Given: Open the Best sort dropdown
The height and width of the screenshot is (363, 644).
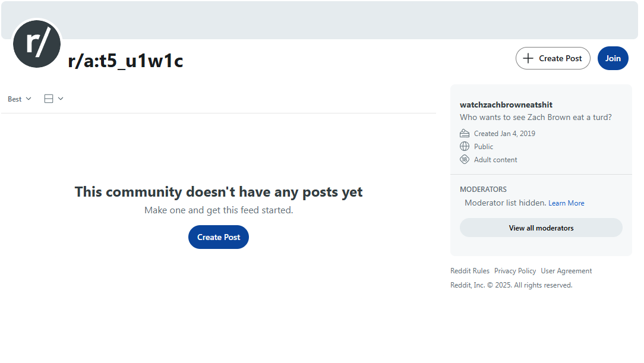Looking at the screenshot, I should 19,99.
